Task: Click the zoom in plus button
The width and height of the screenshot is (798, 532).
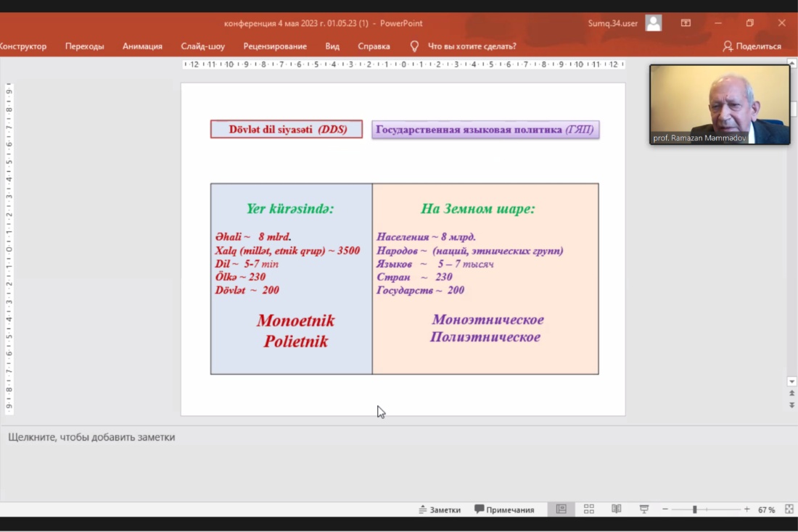Action: (x=747, y=510)
